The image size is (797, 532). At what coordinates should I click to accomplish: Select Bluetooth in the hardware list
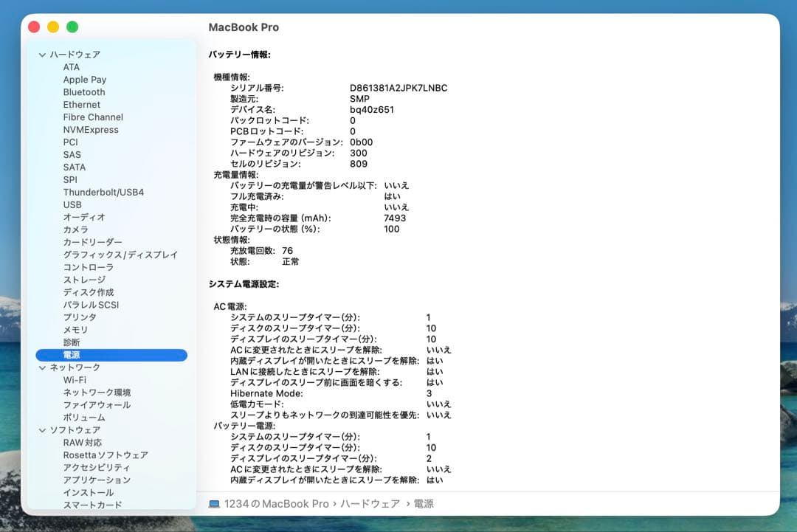[83, 91]
